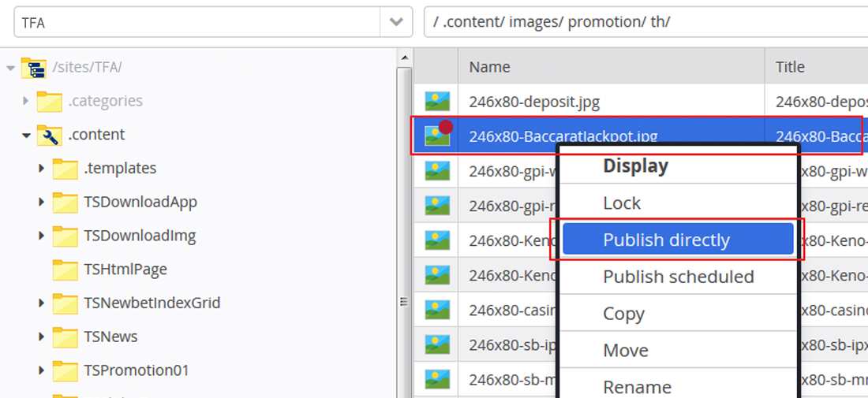
Task: Sort by the Name column header
Action: 611,67
